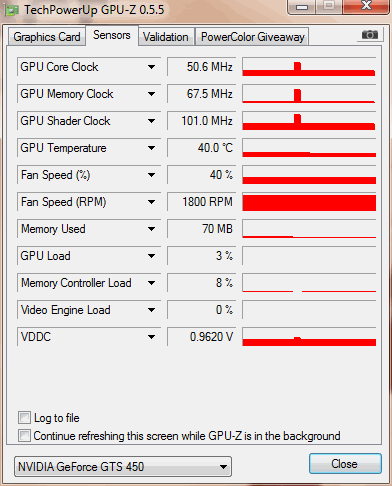Expand GPU Temperature sensor dropdown arrow
Viewport: 392px width, 486px height.
click(x=151, y=148)
